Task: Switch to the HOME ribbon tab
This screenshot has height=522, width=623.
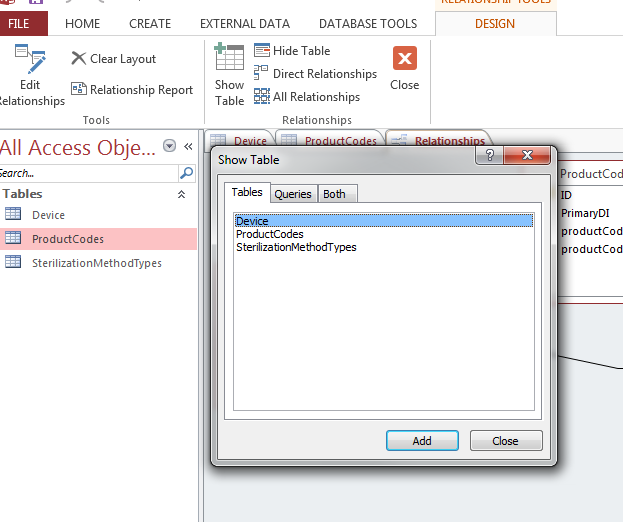Action: [x=82, y=24]
